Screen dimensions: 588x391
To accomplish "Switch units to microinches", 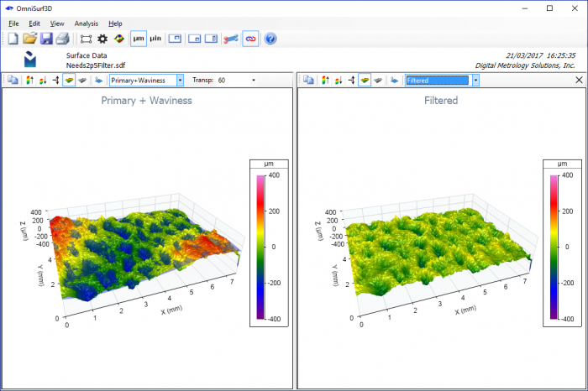I will 155,39.
